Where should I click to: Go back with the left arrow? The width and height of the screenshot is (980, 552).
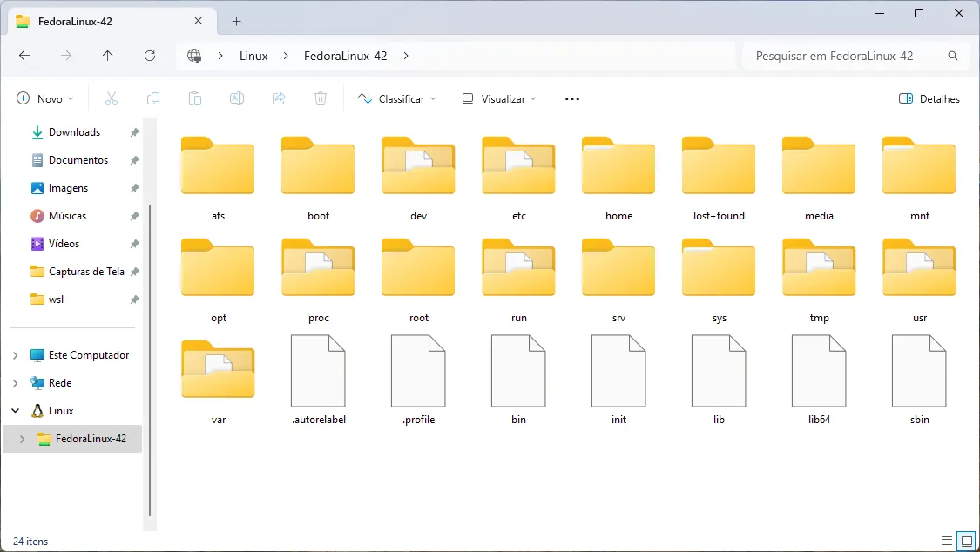(24, 56)
